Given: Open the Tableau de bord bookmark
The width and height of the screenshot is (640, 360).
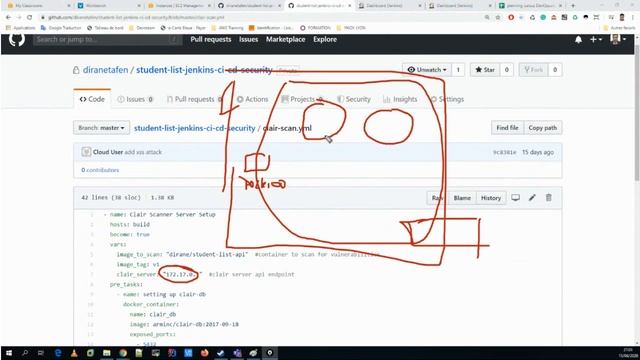Looking at the screenshot, I should point(105,28).
